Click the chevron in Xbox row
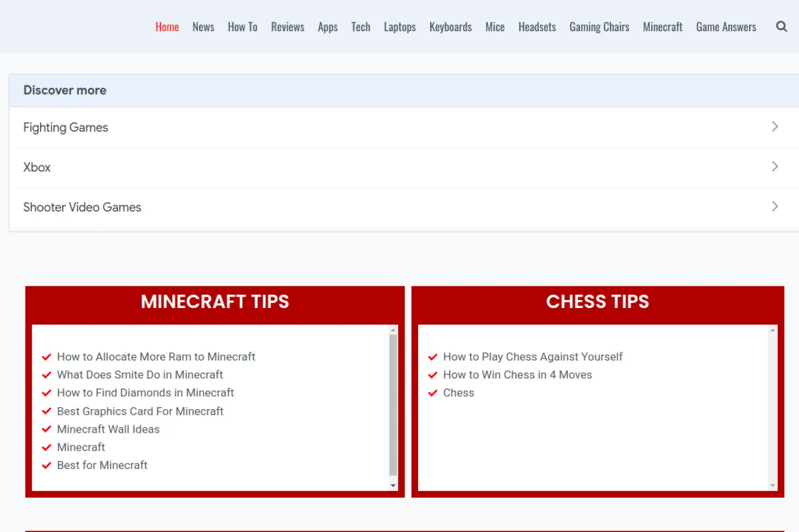The image size is (799, 532). (775, 167)
